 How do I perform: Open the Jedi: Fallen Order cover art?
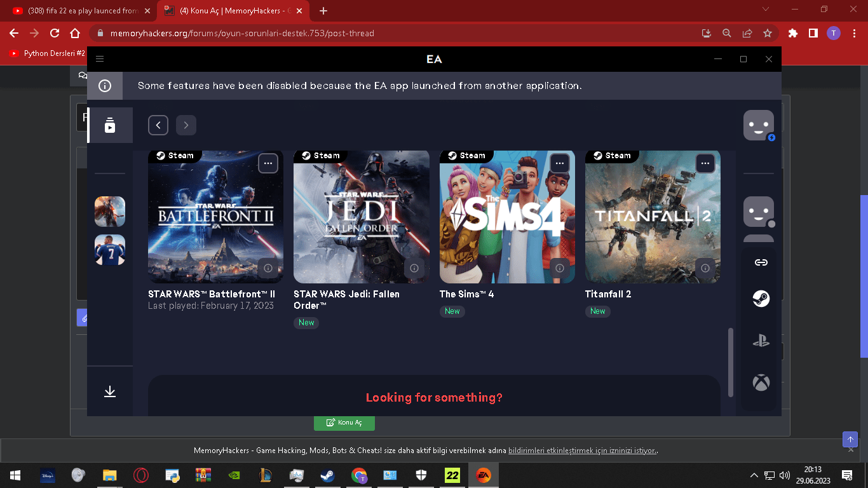[x=362, y=217]
